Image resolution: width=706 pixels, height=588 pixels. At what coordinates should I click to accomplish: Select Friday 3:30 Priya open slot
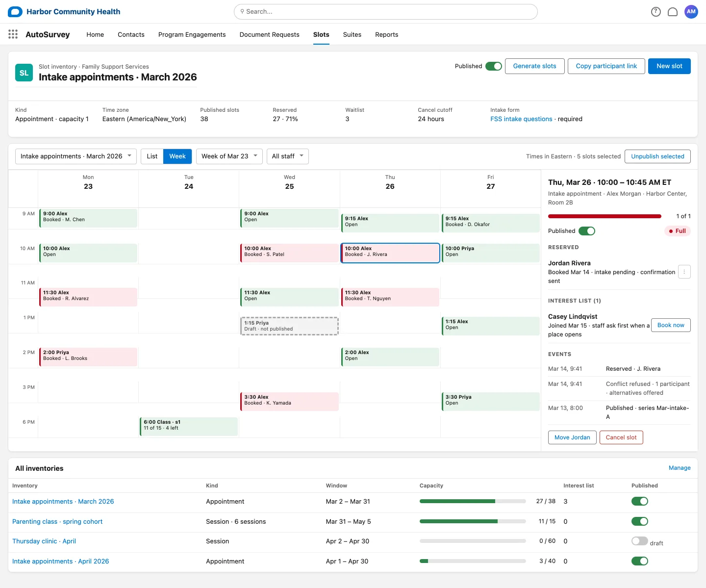click(x=491, y=402)
